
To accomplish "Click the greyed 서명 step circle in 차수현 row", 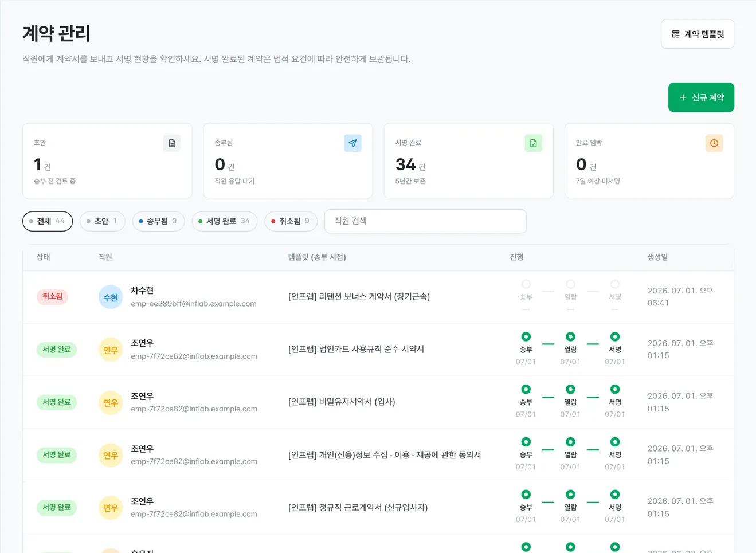I will click(x=615, y=284).
